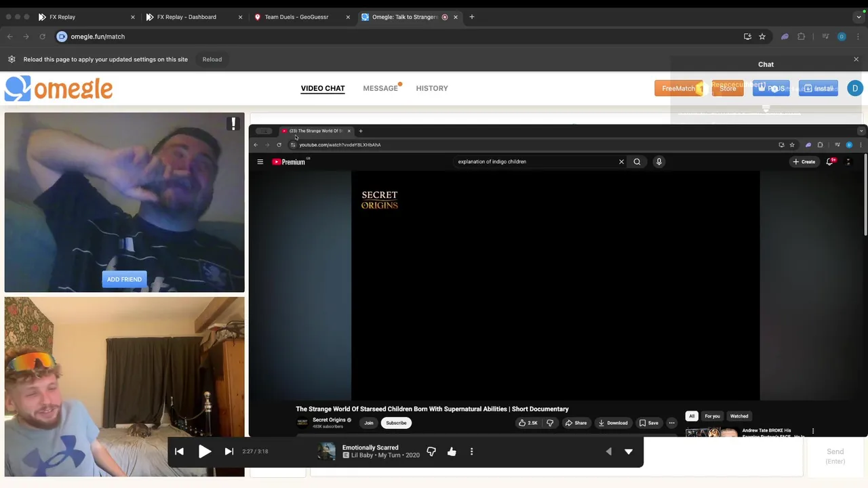Open music bar three-dot song menu
The width and height of the screenshot is (868, 488).
pyautogui.click(x=472, y=451)
